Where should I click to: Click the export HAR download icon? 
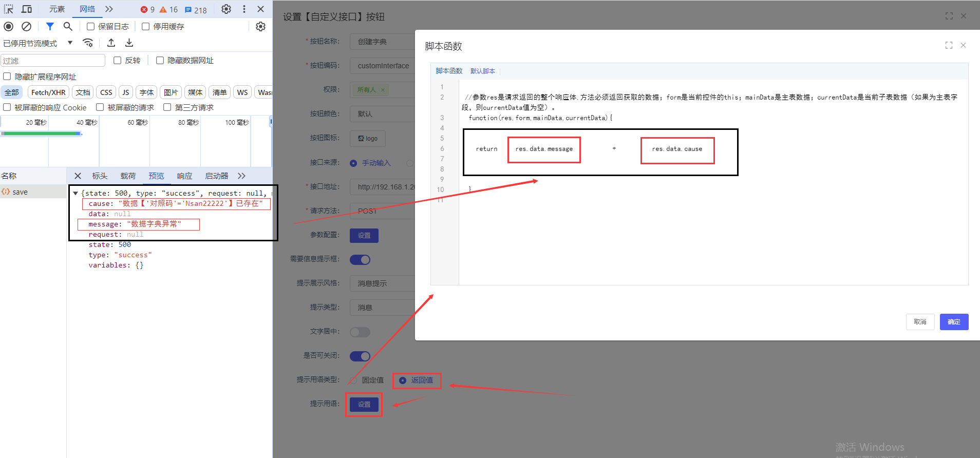click(129, 43)
